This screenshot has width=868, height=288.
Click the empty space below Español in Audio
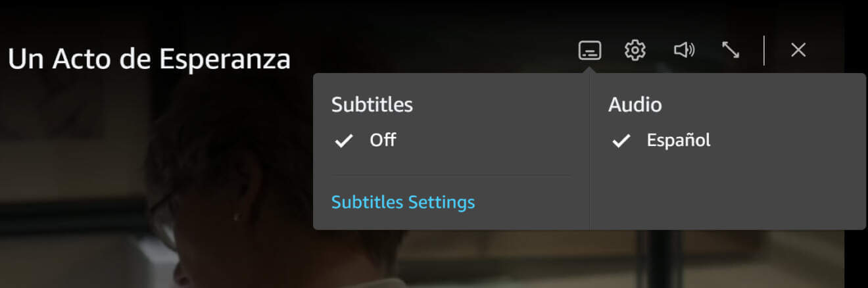point(727,191)
